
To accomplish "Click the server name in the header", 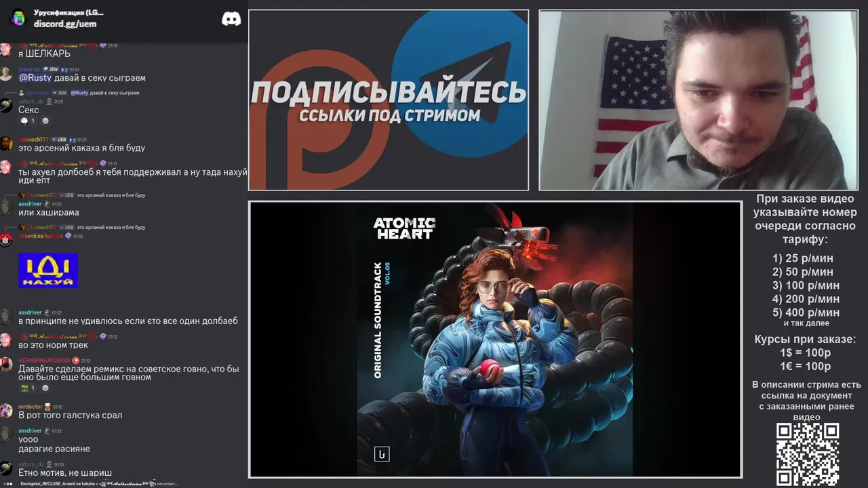I will (68, 13).
